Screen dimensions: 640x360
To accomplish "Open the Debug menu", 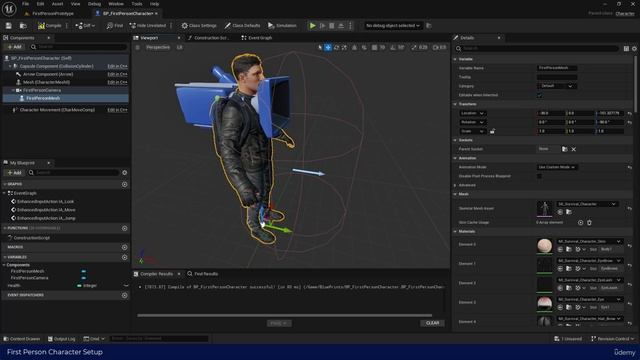I will 94,4.
